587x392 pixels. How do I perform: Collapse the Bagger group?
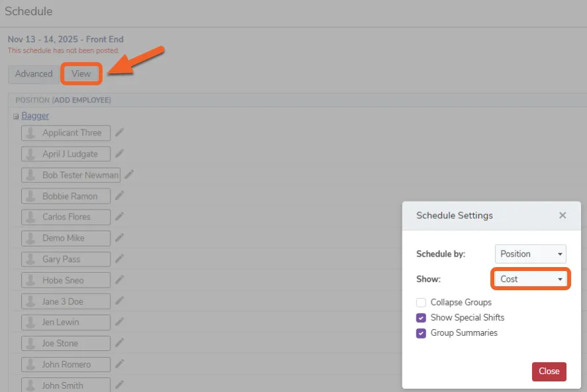[16, 117]
